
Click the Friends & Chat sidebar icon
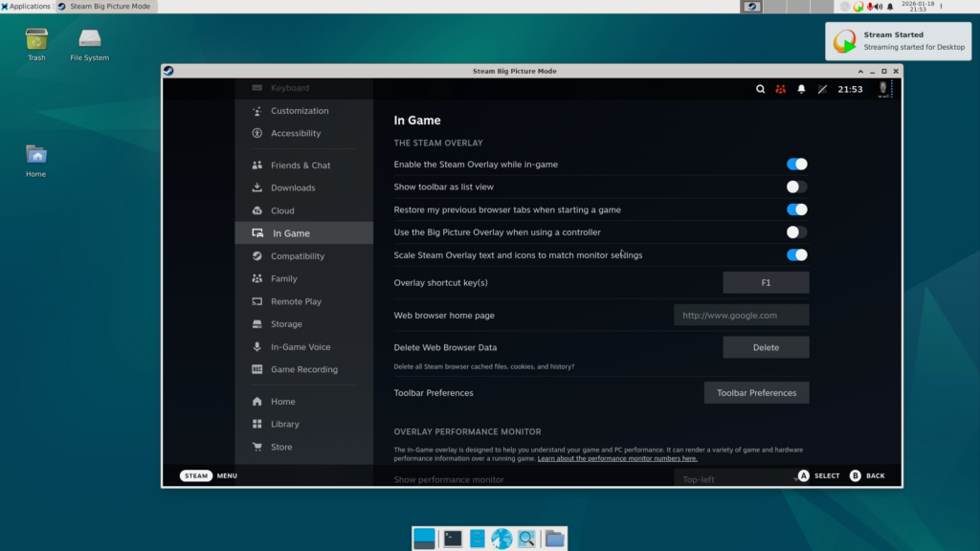tap(256, 165)
